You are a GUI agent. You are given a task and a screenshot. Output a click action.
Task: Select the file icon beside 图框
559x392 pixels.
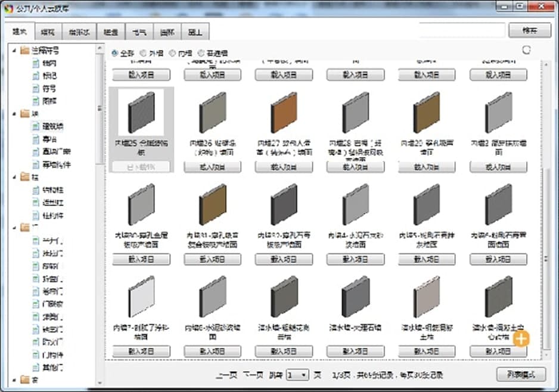coord(36,101)
